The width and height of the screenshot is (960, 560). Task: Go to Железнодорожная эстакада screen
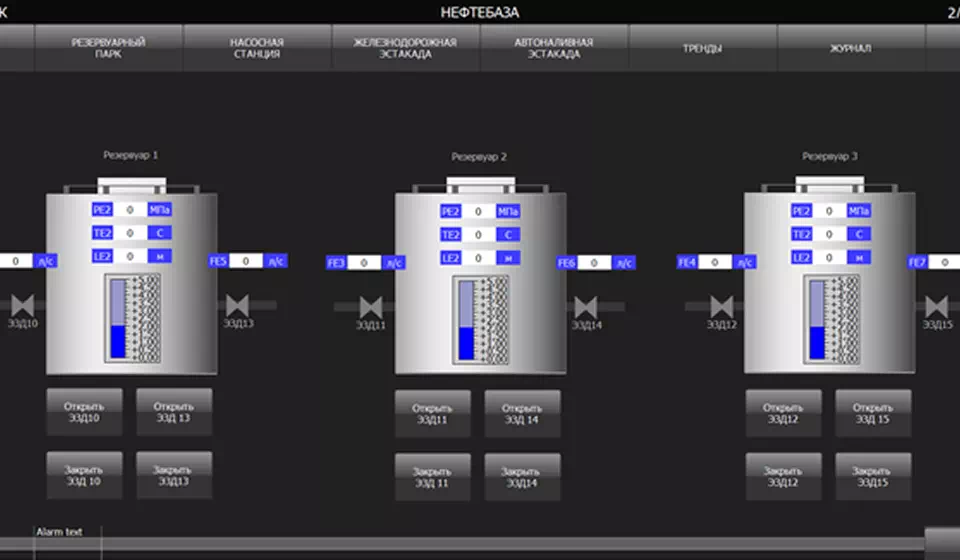[x=405, y=48]
